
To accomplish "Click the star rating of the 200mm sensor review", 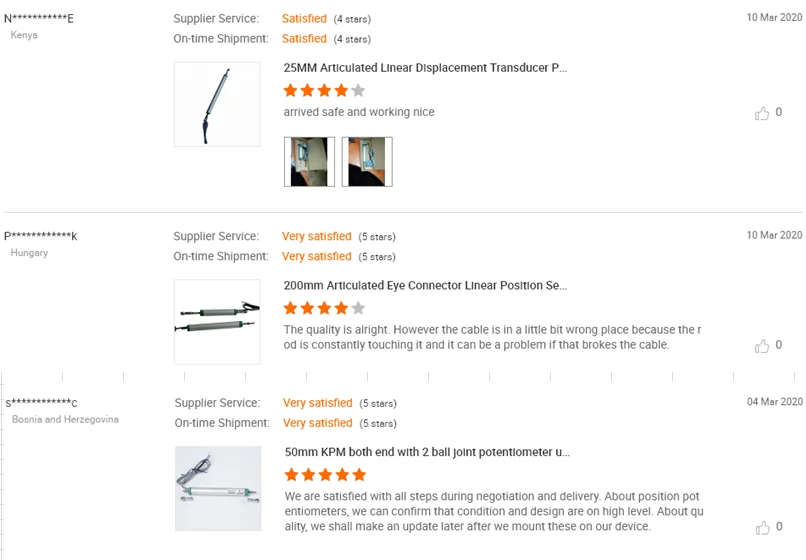I will tap(324, 308).
